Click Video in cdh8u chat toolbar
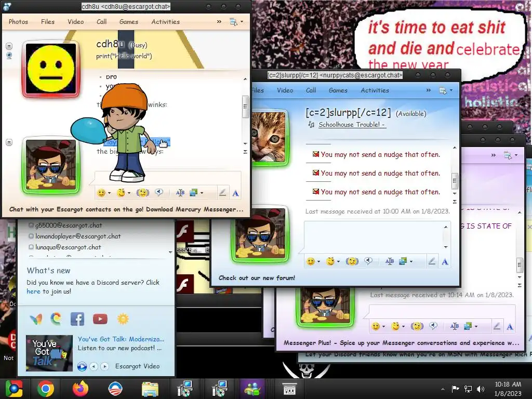The height and width of the screenshot is (399, 532). 76,22
